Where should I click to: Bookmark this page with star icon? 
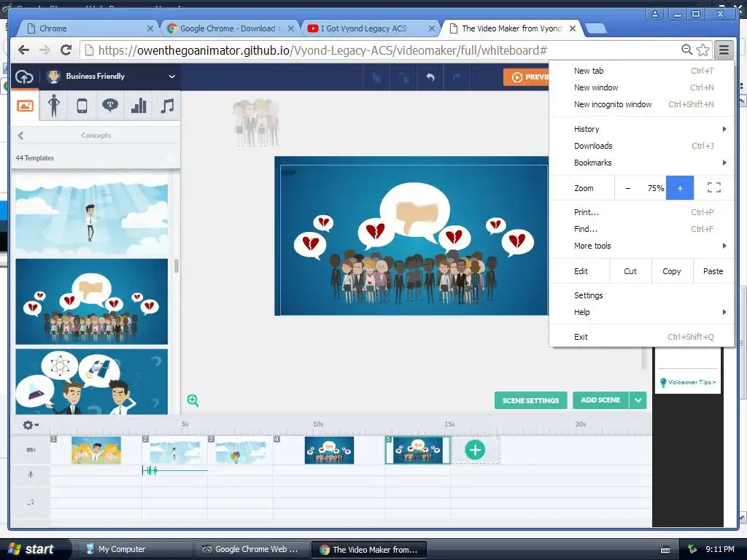(703, 50)
